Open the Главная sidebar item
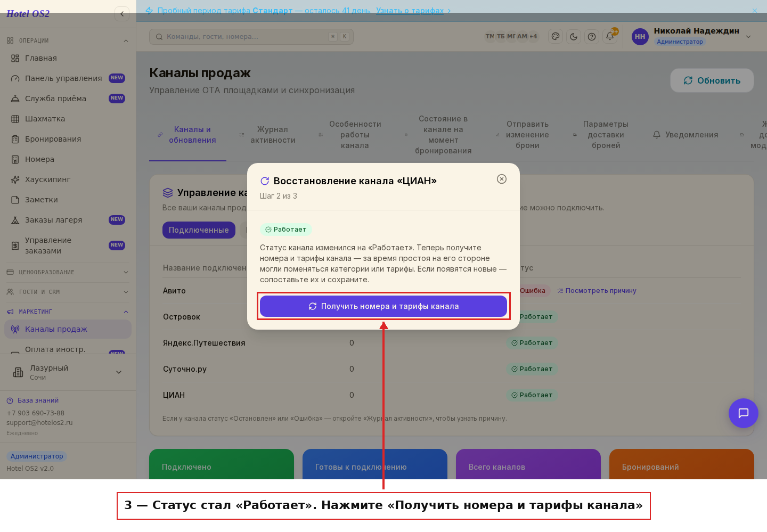The width and height of the screenshot is (767, 532). coord(68,58)
